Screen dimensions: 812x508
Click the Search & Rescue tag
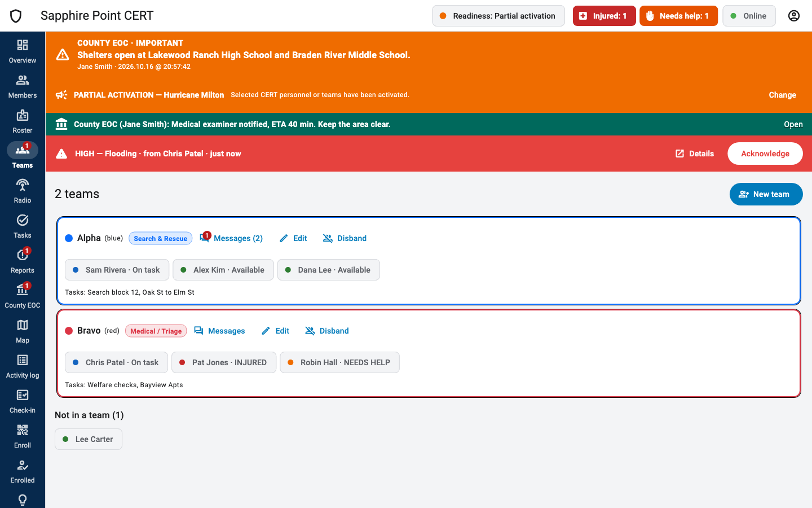click(x=161, y=238)
